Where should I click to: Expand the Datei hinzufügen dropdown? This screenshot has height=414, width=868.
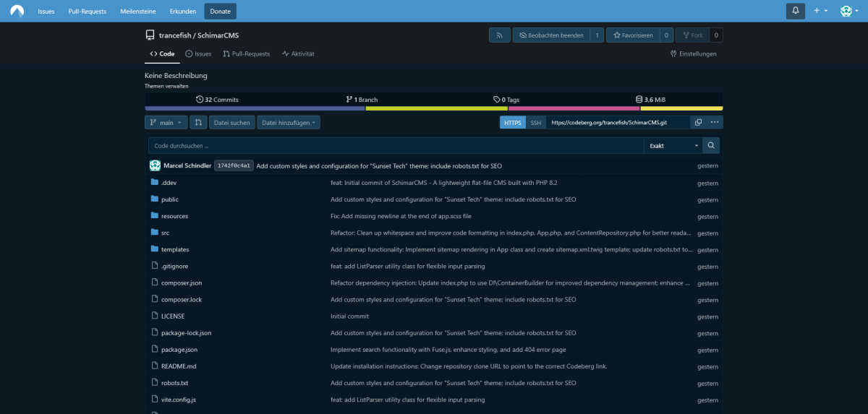click(x=289, y=123)
